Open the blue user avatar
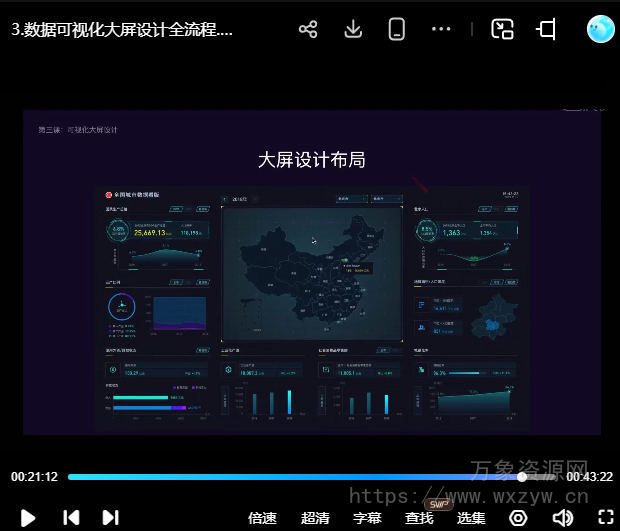Screen dimensions: 620x531 tap(600, 29)
